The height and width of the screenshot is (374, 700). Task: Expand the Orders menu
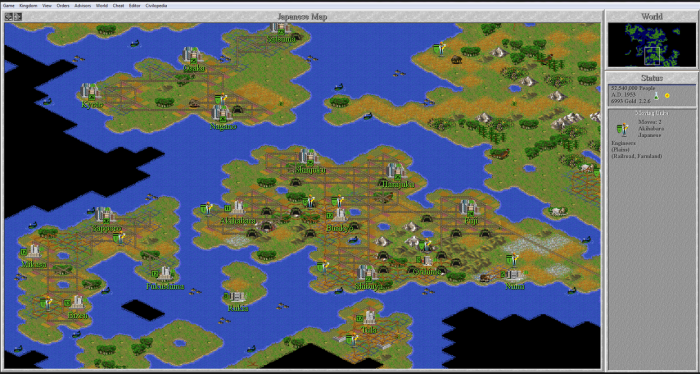pos(63,6)
